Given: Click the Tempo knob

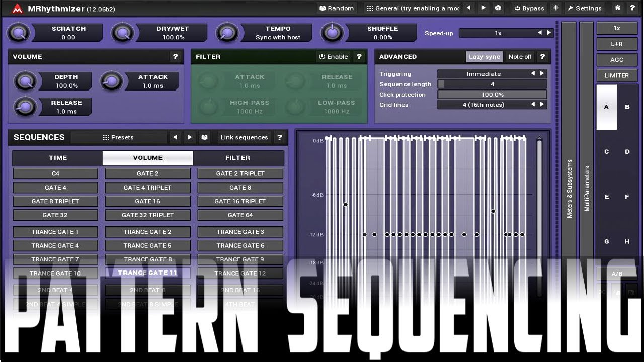Looking at the screenshot, I should pos(227,33).
